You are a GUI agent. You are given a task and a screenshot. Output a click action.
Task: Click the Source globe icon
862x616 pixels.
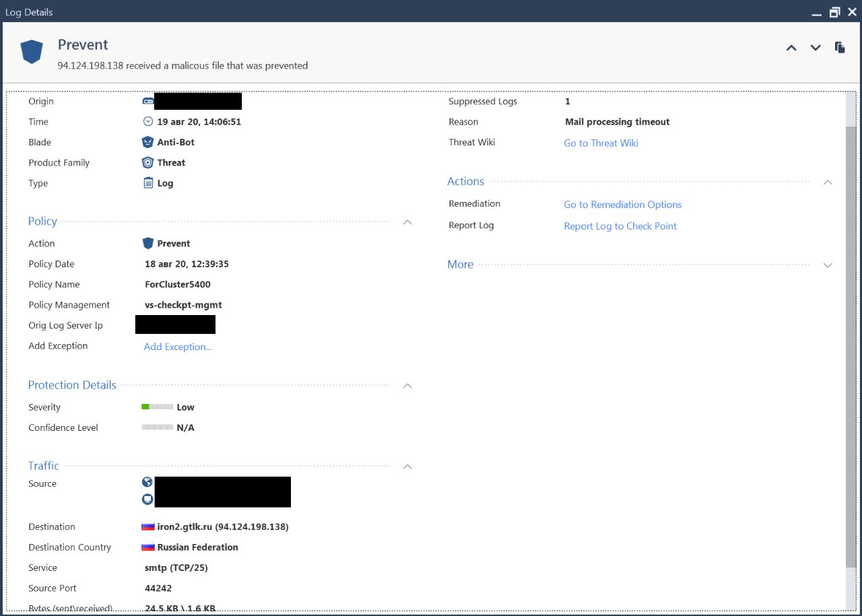click(147, 482)
